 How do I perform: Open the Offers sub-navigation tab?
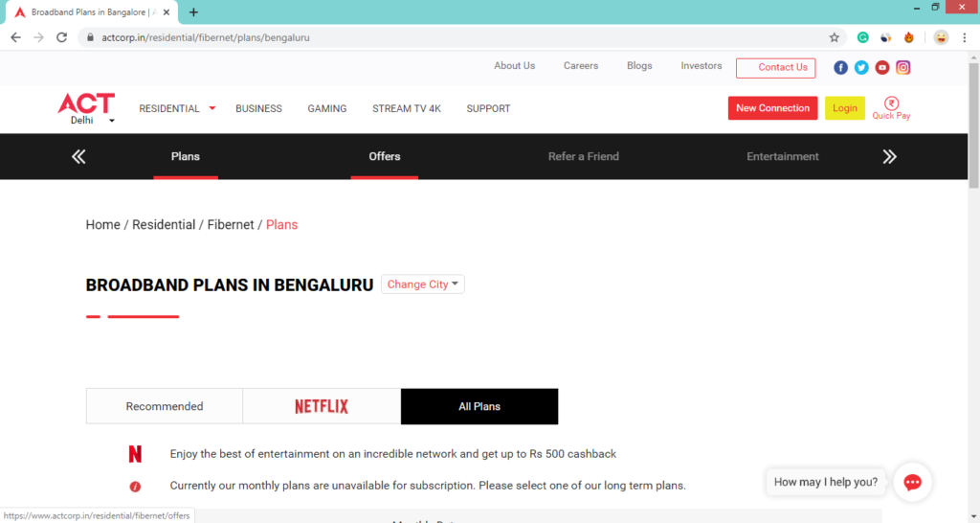tap(385, 156)
